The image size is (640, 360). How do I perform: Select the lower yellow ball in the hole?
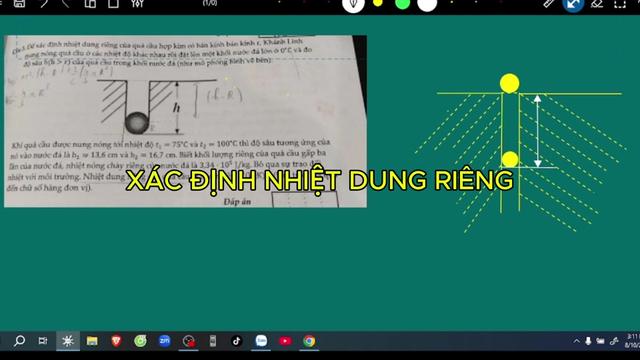(510, 159)
